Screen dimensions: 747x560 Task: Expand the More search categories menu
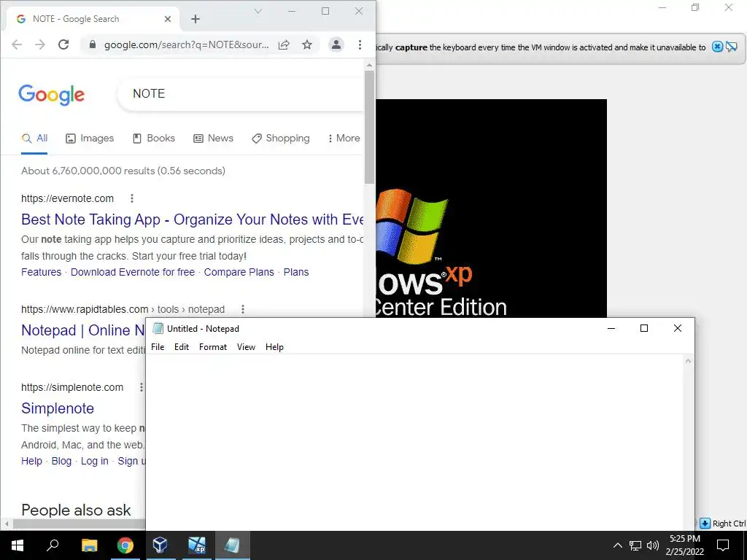point(344,138)
